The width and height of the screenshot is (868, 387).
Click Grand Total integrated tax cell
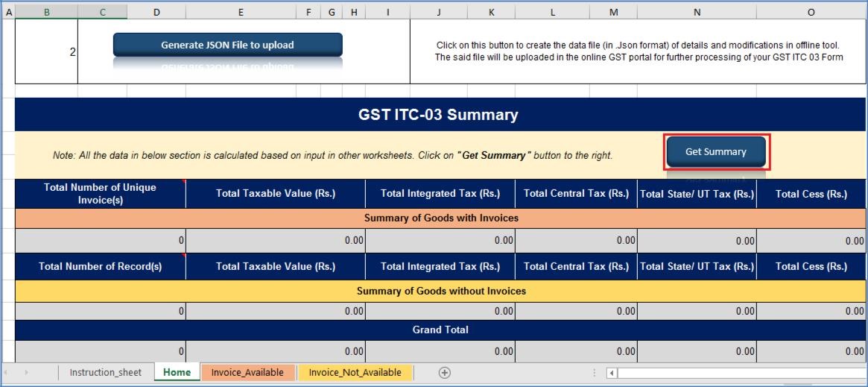pos(440,350)
